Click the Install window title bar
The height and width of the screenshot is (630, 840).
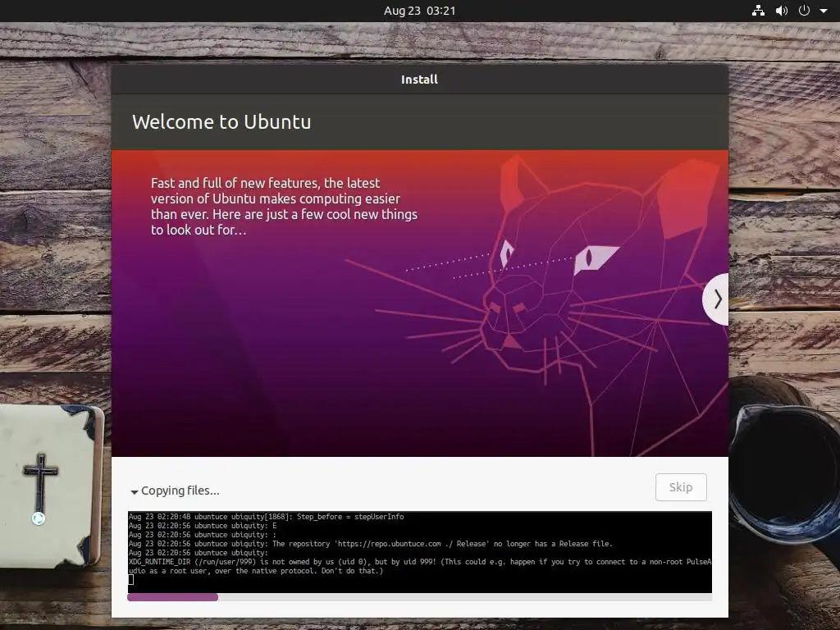[x=419, y=80]
